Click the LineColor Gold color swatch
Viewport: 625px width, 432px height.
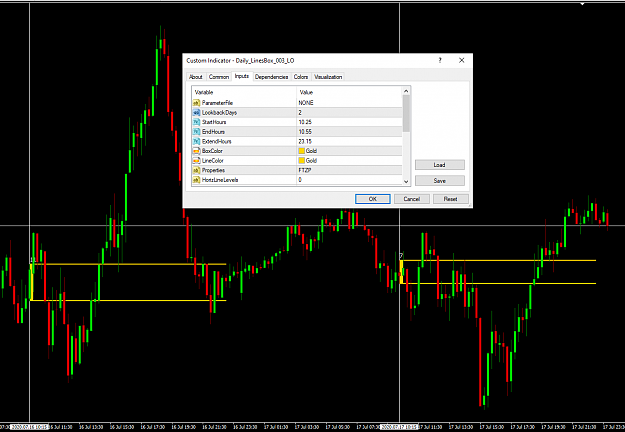(x=302, y=161)
